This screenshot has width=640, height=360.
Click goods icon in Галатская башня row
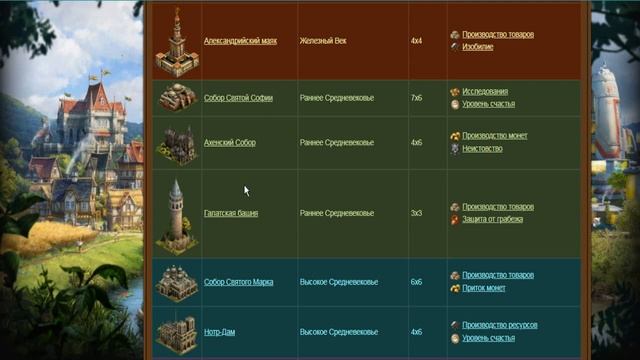click(x=455, y=207)
